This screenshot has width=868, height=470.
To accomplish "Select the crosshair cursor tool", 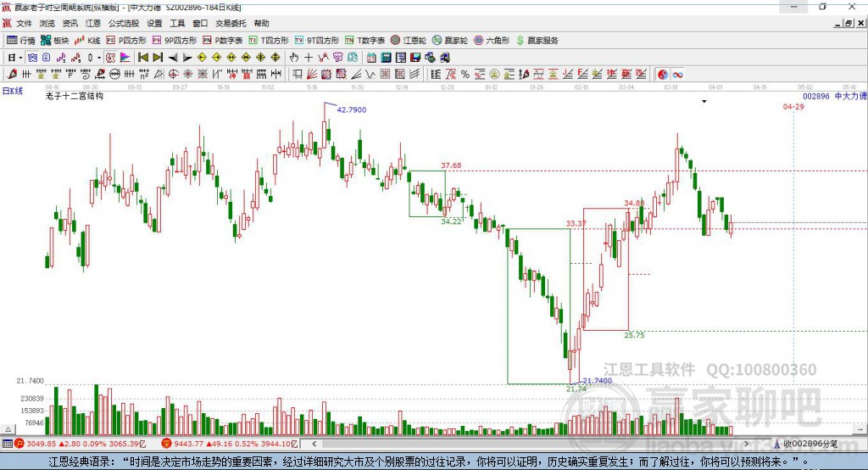I will [309, 58].
